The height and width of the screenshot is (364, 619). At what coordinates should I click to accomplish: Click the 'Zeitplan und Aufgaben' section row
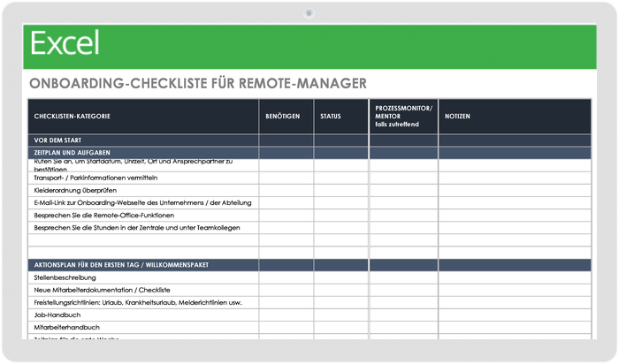[x=309, y=153]
